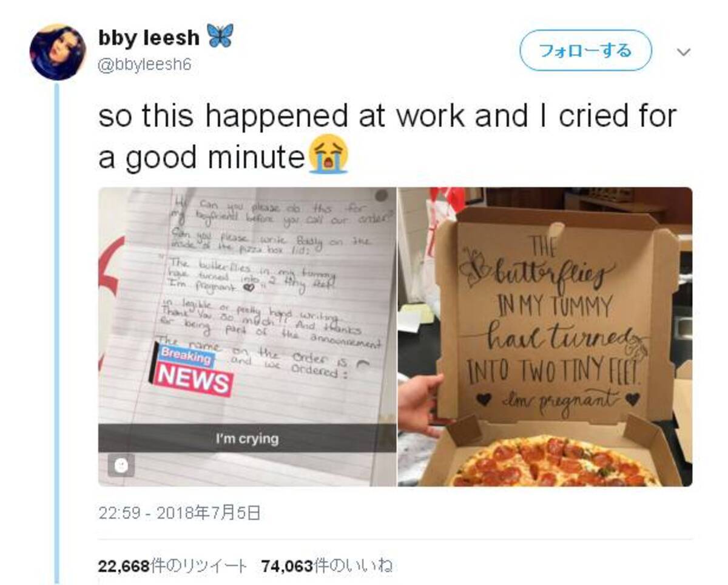Open the tweet options chevron menu
The width and height of the screenshot is (728, 585).
684,53
